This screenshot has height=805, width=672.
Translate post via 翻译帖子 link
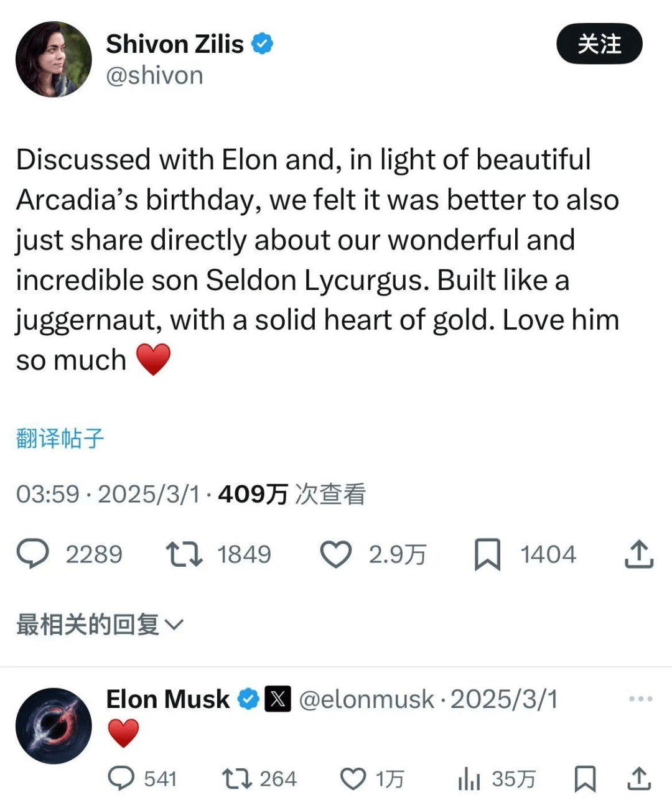60,439
